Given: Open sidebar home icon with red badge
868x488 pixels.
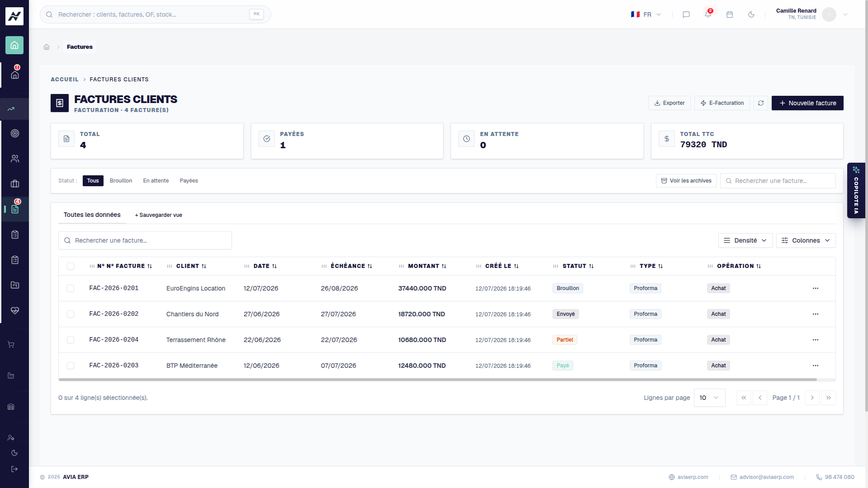Looking at the screenshot, I should click(15, 75).
